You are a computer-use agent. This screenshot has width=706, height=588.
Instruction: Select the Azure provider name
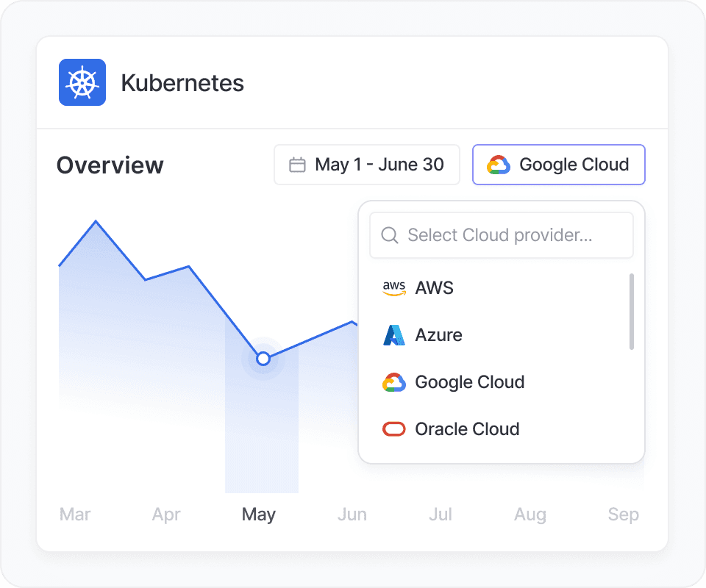pyautogui.click(x=438, y=335)
